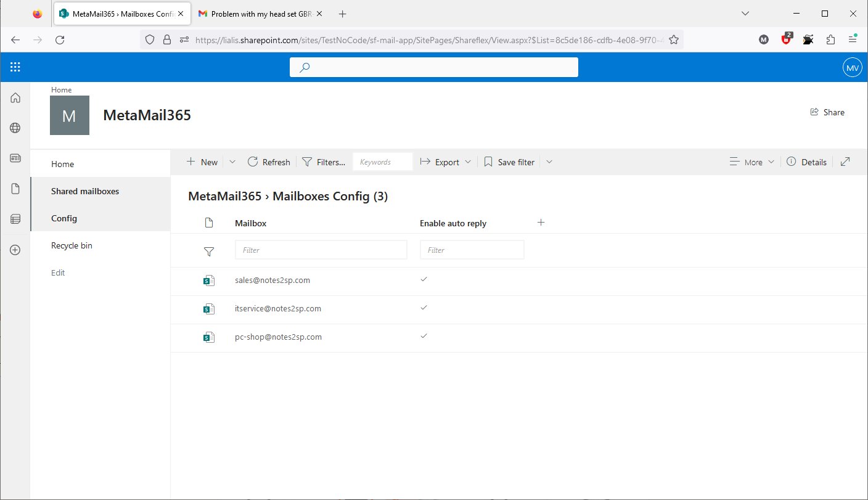
Task: Click the New button
Action: (202, 162)
